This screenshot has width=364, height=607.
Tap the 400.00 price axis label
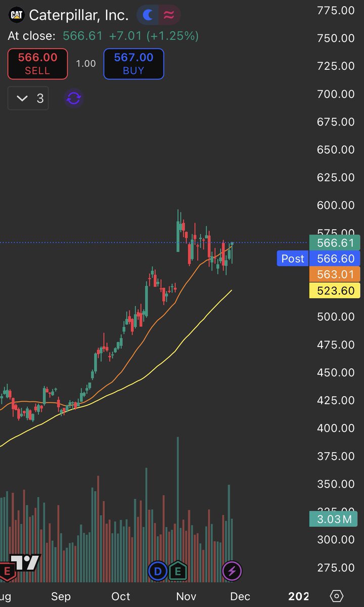point(335,428)
